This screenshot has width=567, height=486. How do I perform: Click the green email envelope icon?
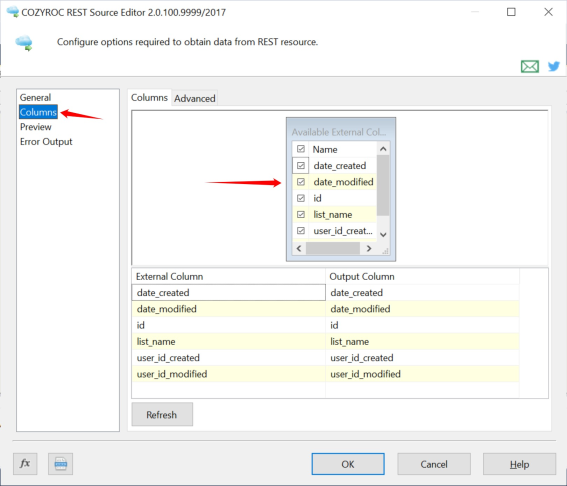tap(530, 67)
